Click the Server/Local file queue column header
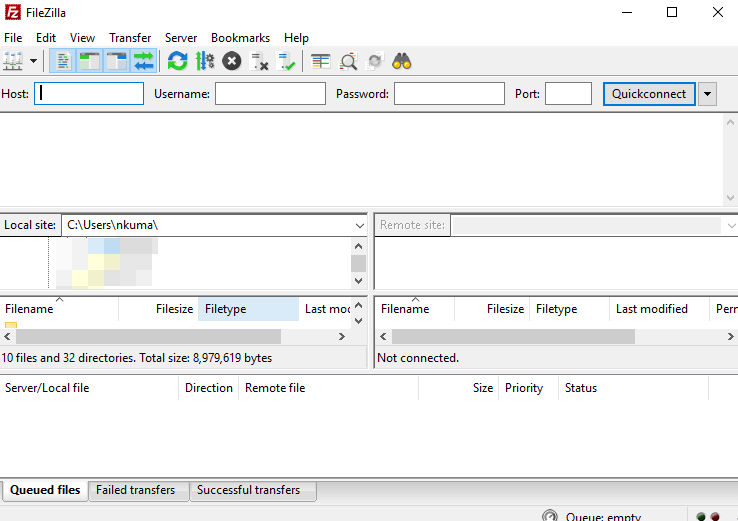Viewport: 738px width, 521px height. (x=89, y=388)
